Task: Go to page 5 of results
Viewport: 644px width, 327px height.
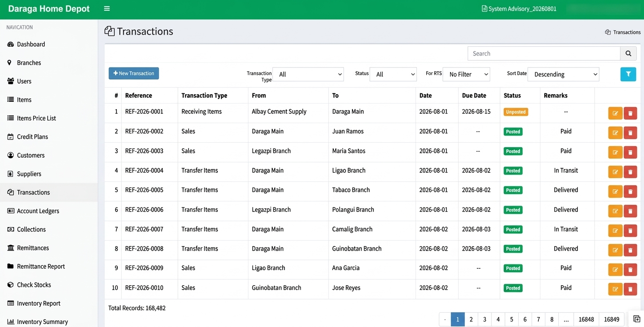Action: pyautogui.click(x=512, y=319)
